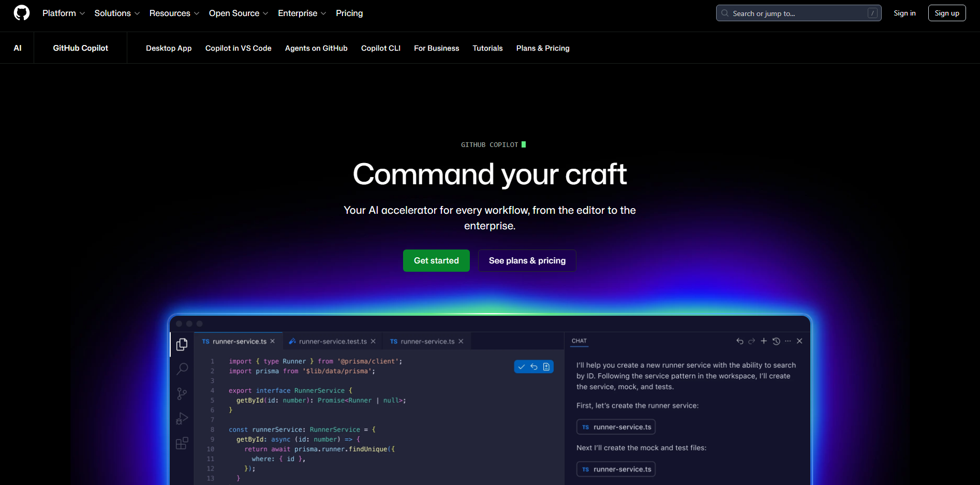Expand the Open Source menu
The image size is (980, 485).
pos(239,13)
